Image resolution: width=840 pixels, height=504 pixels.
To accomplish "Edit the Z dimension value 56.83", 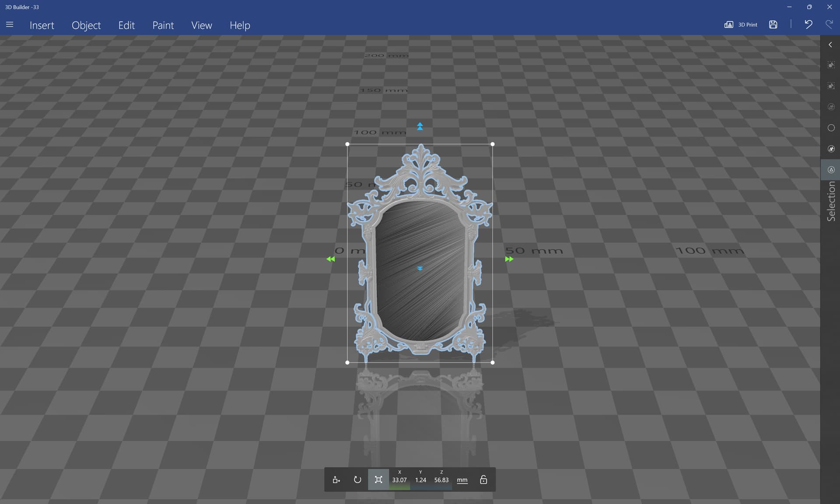I will pyautogui.click(x=441, y=480).
